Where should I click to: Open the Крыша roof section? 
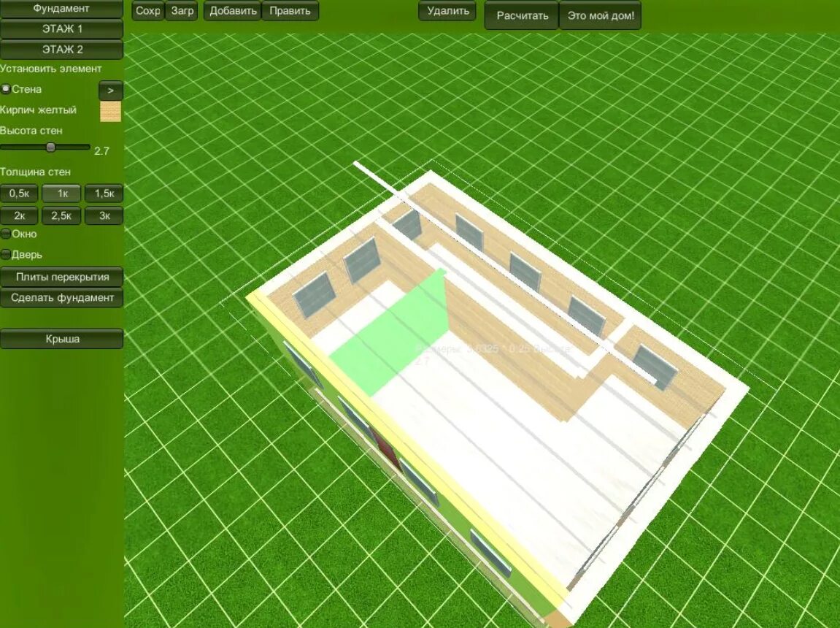[61, 339]
